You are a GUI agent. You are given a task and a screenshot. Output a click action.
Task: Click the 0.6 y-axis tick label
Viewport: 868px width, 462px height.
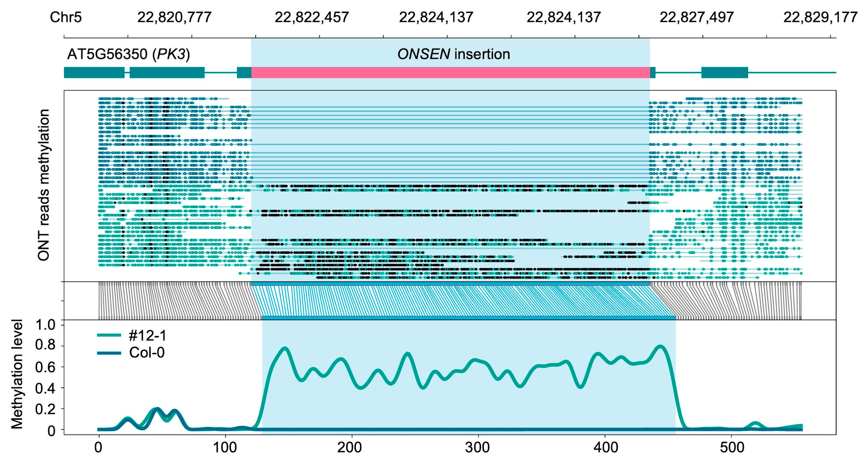[x=45, y=367]
